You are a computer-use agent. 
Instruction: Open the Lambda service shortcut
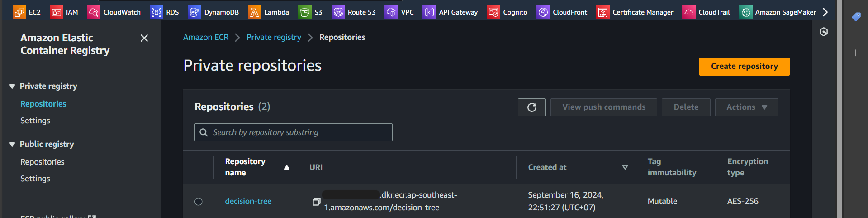269,12
